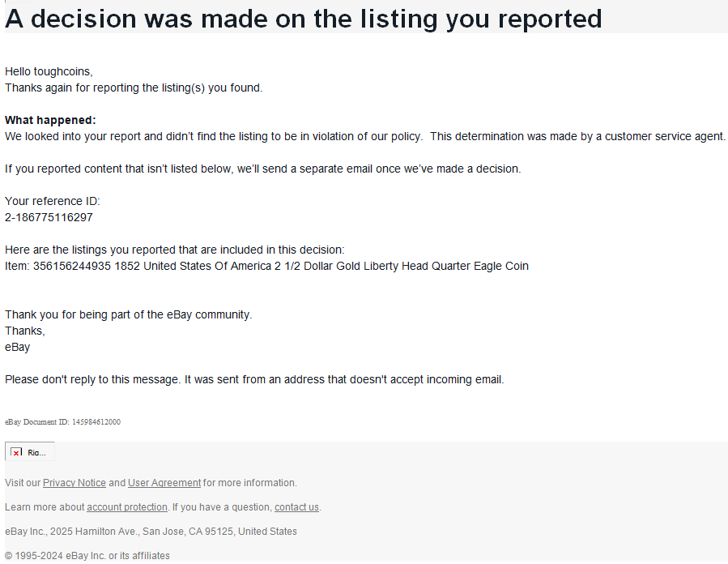
Task: Click the "We looked into your report" sentence
Action: click(214, 136)
